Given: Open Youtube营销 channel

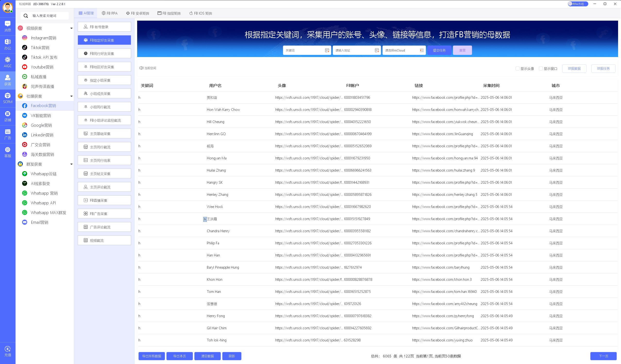Looking at the screenshot, I should 42,67.
